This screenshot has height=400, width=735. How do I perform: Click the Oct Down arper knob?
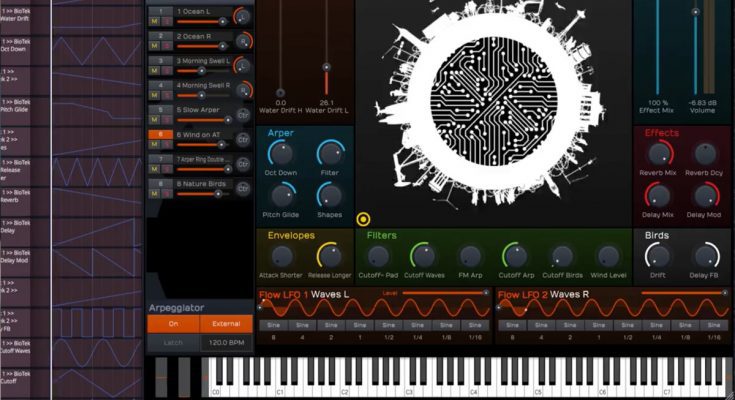[281, 153]
